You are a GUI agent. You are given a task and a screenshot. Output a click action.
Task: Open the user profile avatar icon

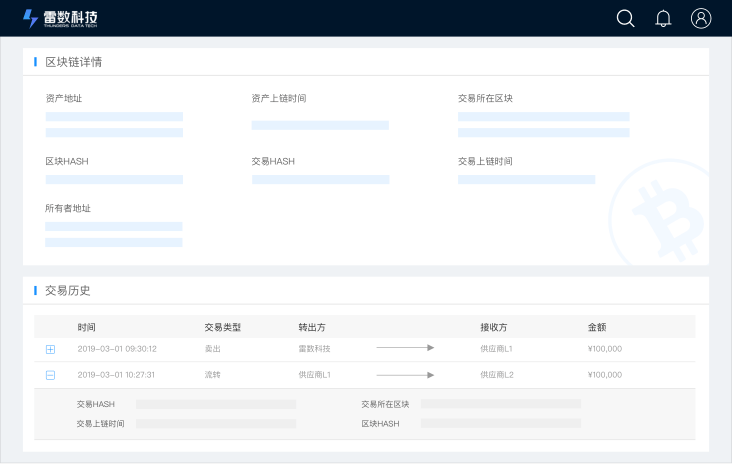pyautogui.click(x=701, y=19)
